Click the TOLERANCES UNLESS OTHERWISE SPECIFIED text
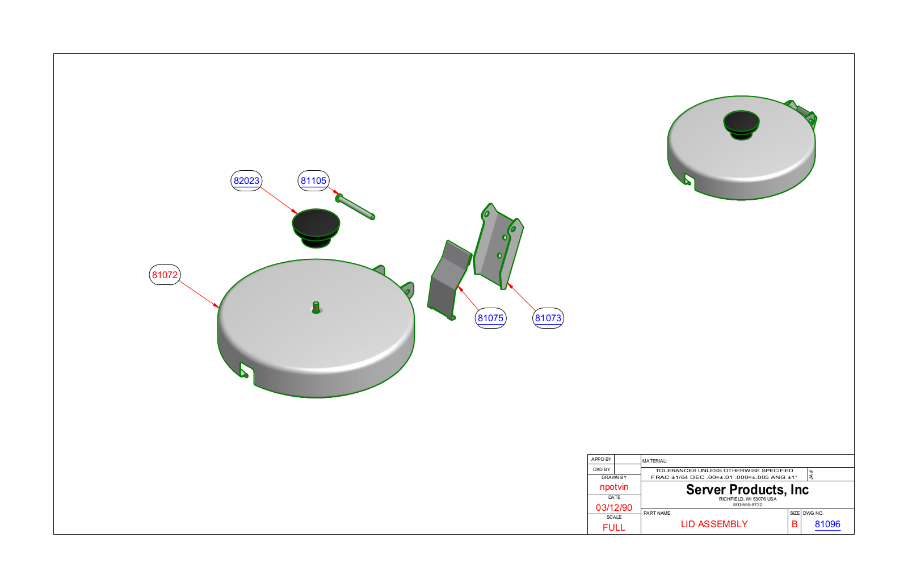 (x=724, y=471)
